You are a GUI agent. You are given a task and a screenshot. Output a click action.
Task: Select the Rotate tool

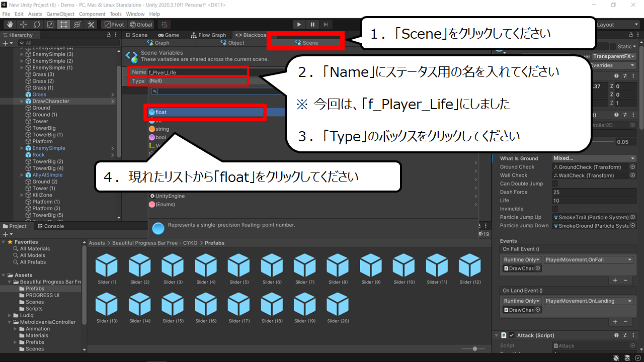point(37,24)
